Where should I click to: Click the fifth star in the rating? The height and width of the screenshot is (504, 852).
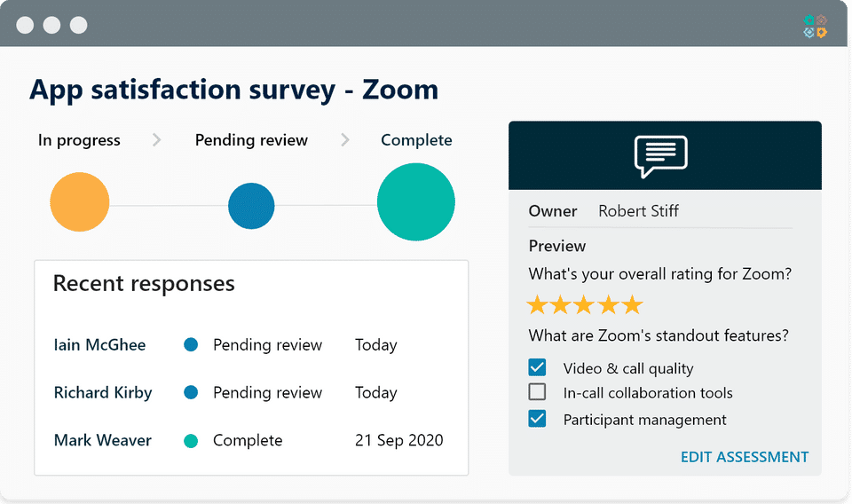click(x=631, y=306)
